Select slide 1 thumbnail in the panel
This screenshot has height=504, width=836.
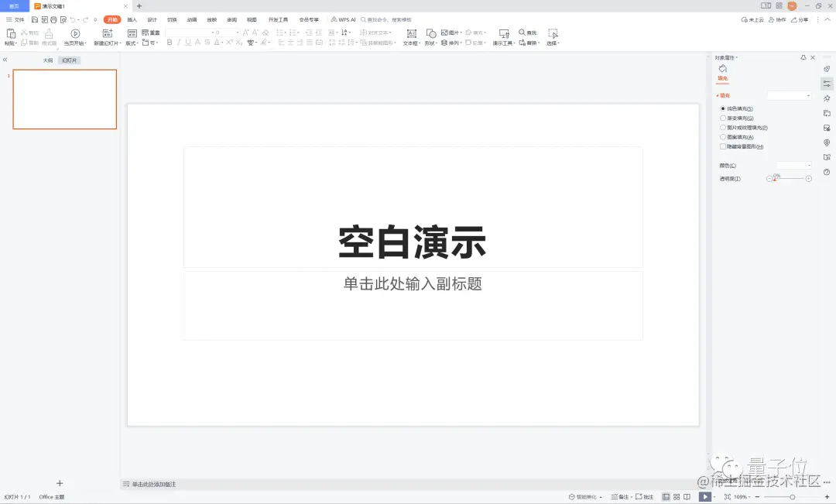[x=64, y=99]
